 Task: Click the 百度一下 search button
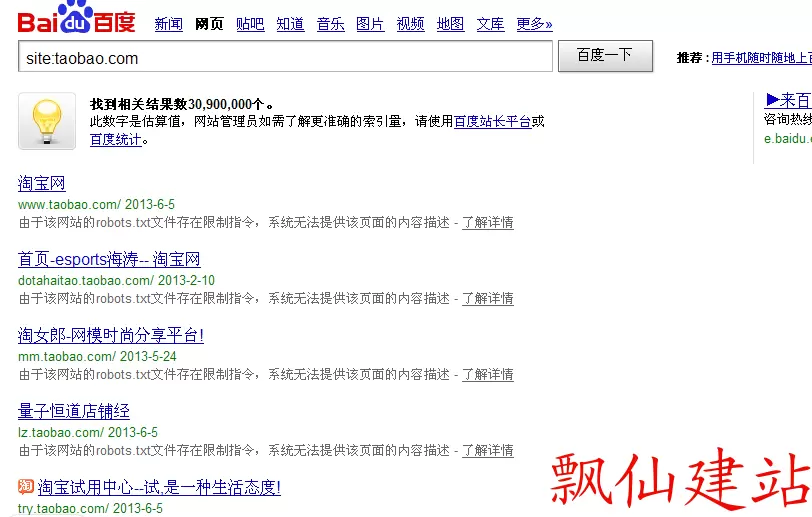click(x=605, y=55)
